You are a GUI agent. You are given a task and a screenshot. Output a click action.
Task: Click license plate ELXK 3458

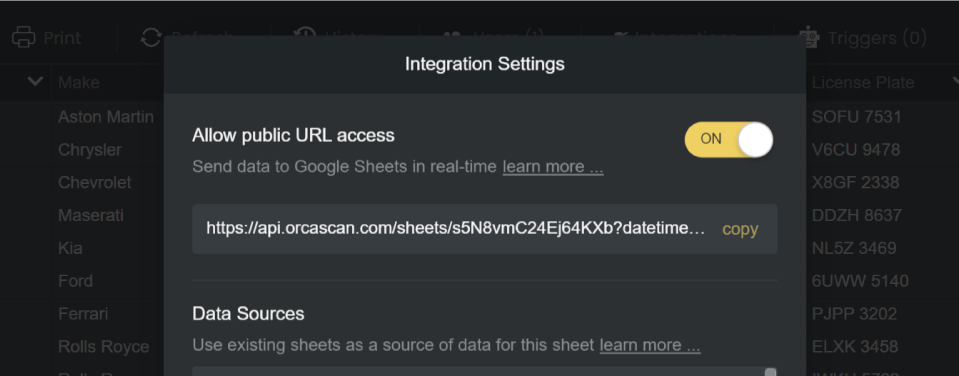(855, 347)
